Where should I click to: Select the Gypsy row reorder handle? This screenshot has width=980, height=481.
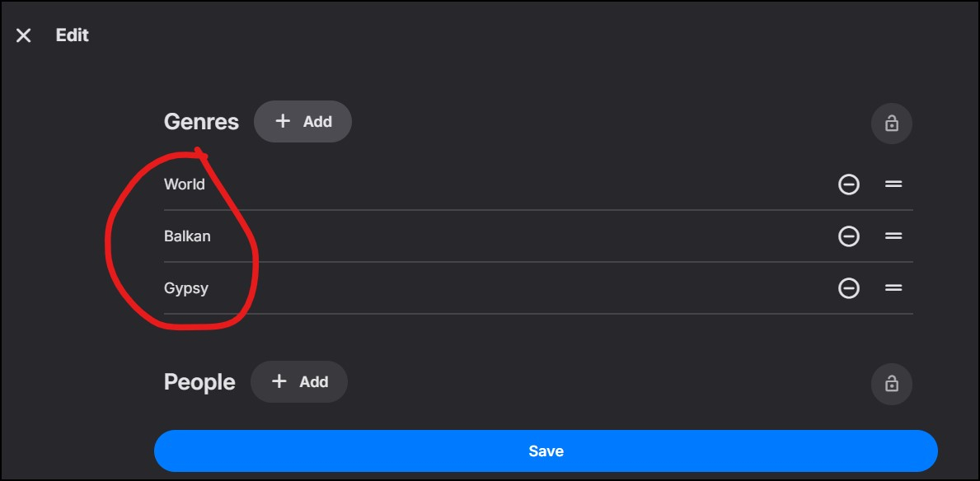[893, 288]
